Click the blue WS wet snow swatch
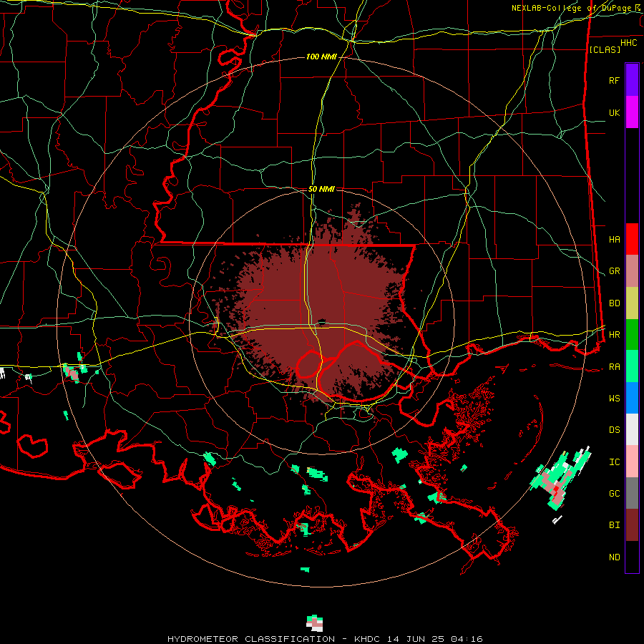This screenshot has width=644, height=644. [632, 398]
